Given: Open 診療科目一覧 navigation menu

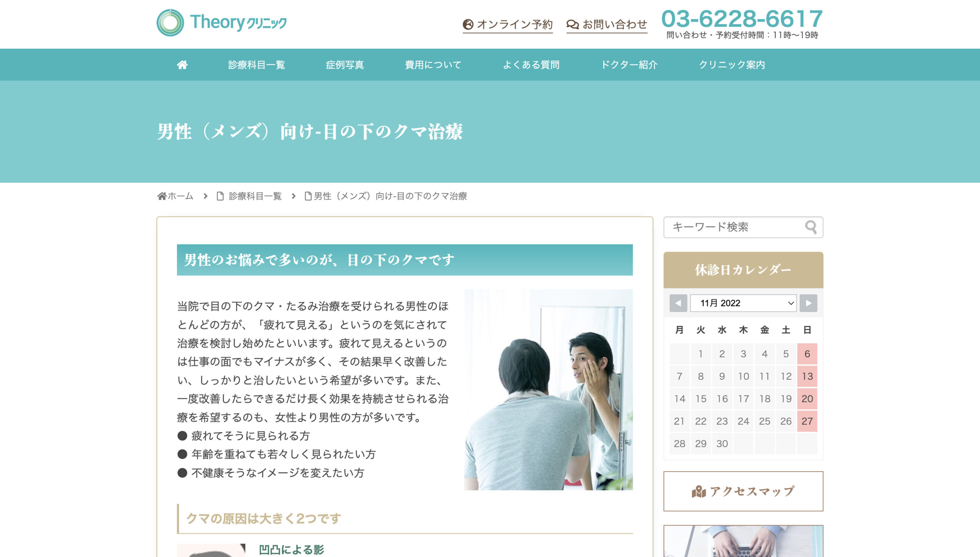Looking at the screenshot, I should point(256,65).
